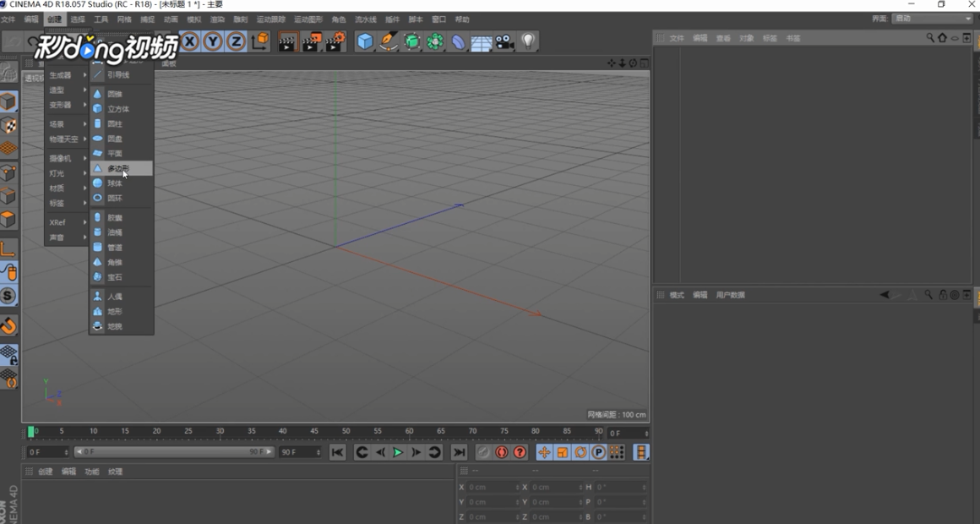Image resolution: width=980 pixels, height=524 pixels.
Task: Click the 90 F end frame field
Action: click(x=300, y=451)
